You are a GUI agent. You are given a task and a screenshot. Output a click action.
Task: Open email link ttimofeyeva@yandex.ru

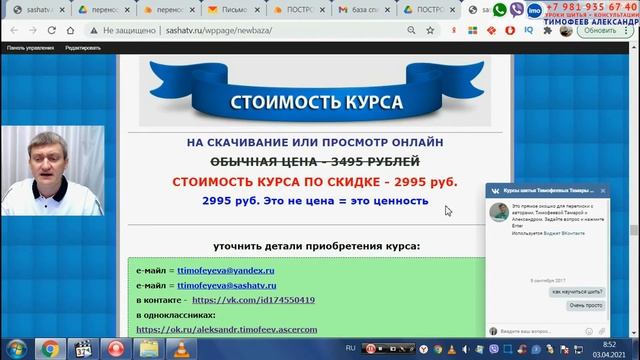[226, 270]
